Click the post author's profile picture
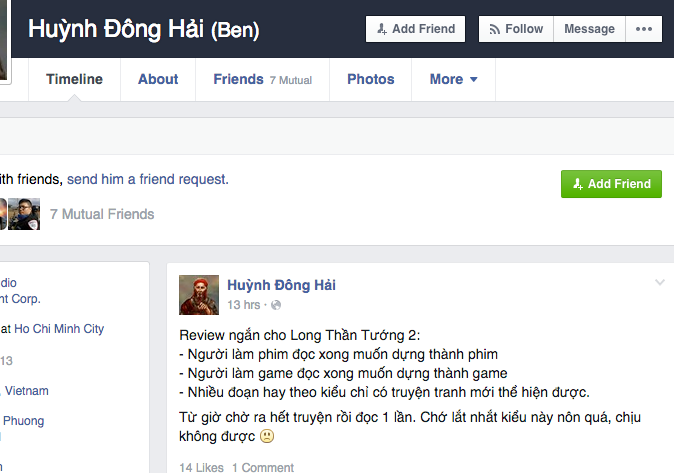674x473 pixels. 199,295
